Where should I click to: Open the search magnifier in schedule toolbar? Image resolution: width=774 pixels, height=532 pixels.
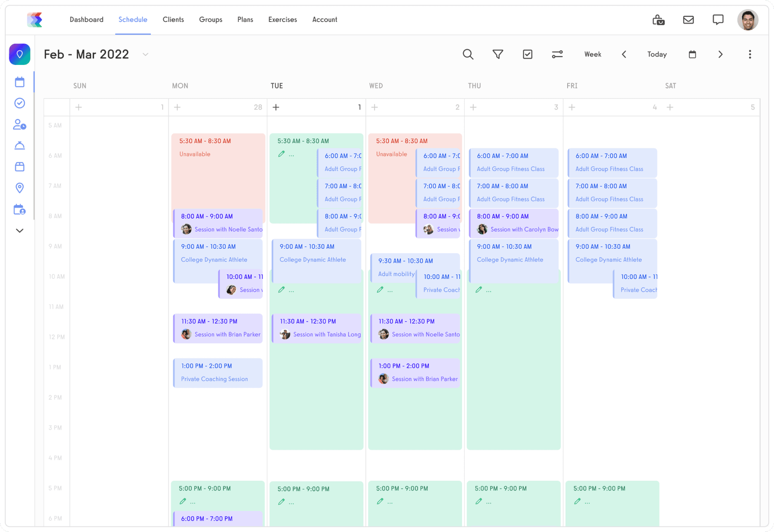(468, 55)
